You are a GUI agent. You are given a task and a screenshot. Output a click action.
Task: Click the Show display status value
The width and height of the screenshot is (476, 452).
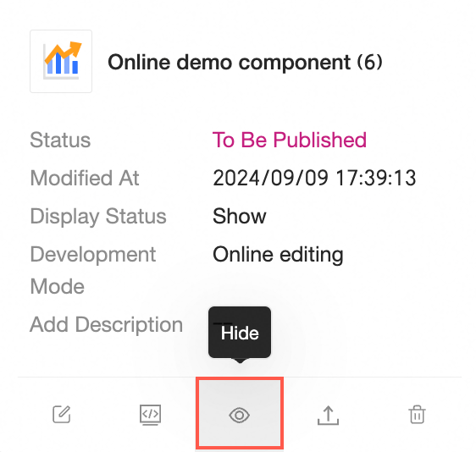click(x=240, y=216)
